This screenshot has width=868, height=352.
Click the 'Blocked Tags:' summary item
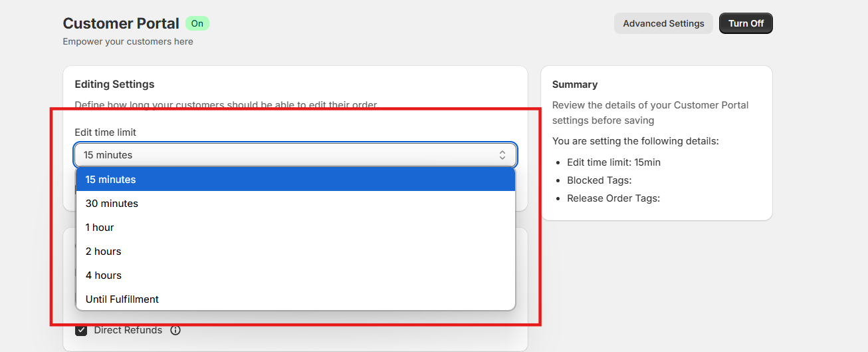tap(599, 180)
